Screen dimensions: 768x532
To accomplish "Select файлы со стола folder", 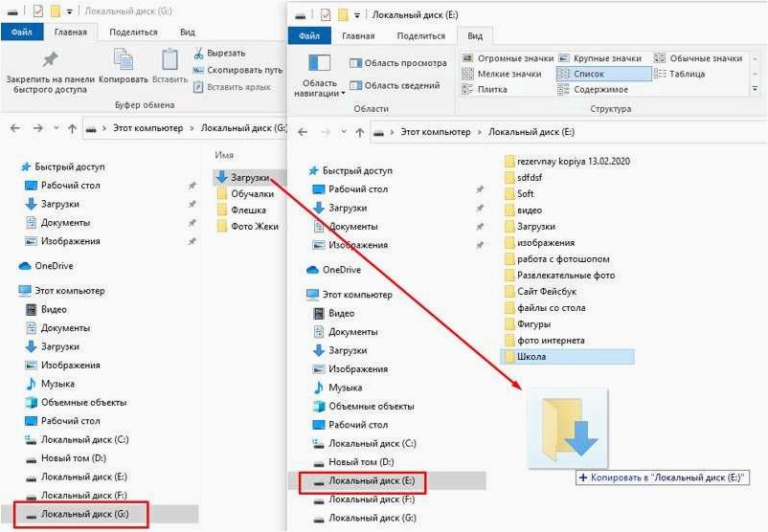I will coord(545,308).
